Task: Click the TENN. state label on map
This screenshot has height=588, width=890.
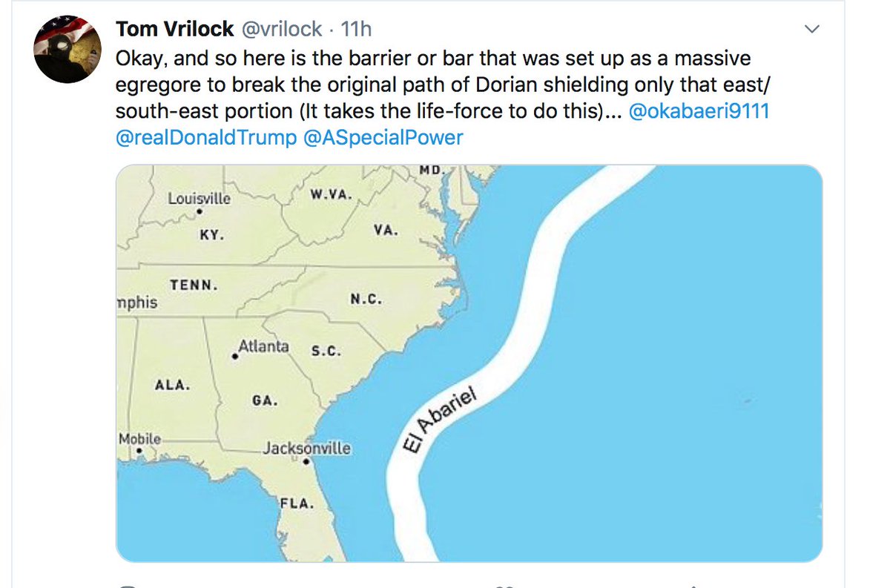Action: (x=194, y=285)
